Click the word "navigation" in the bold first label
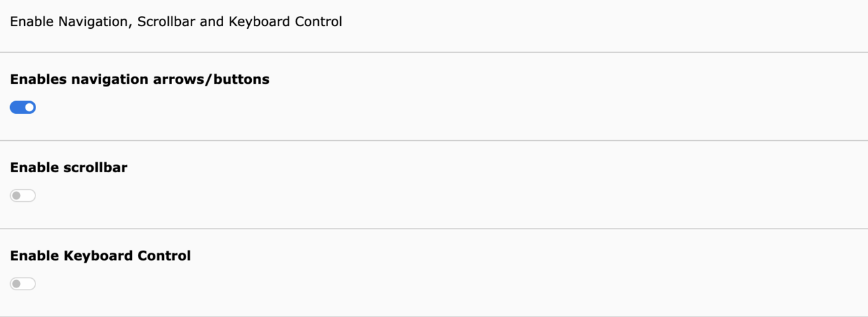Viewport: 868px width, 317px height. point(110,79)
